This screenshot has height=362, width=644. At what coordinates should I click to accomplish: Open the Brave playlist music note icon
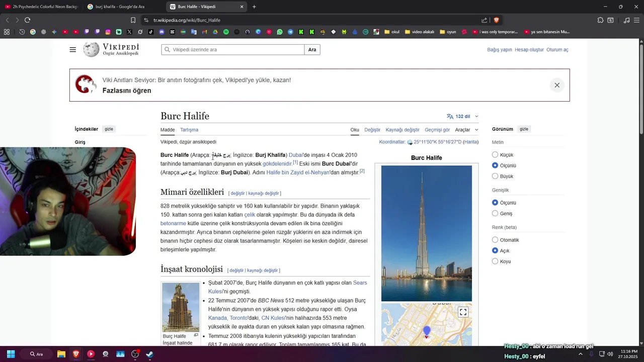click(x=626, y=20)
